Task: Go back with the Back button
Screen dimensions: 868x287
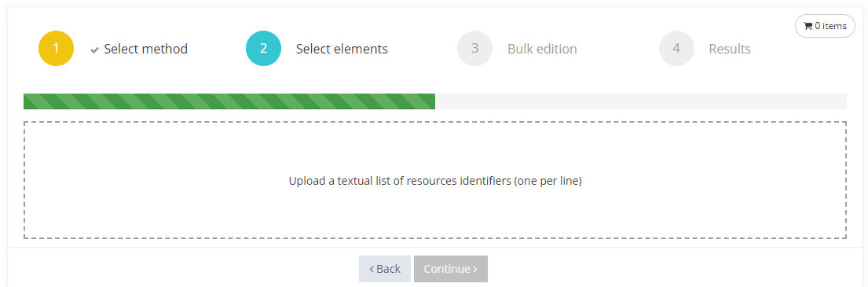Action: pyautogui.click(x=385, y=269)
